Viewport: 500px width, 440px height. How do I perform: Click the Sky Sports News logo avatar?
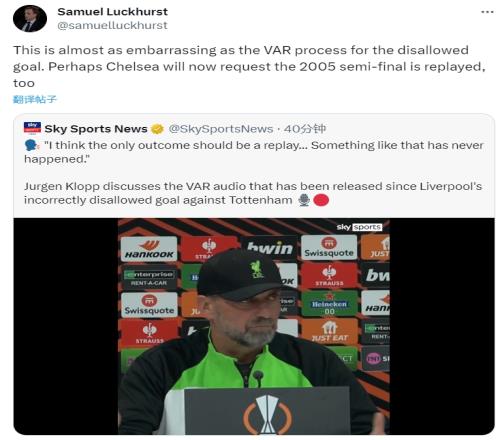coord(32,128)
